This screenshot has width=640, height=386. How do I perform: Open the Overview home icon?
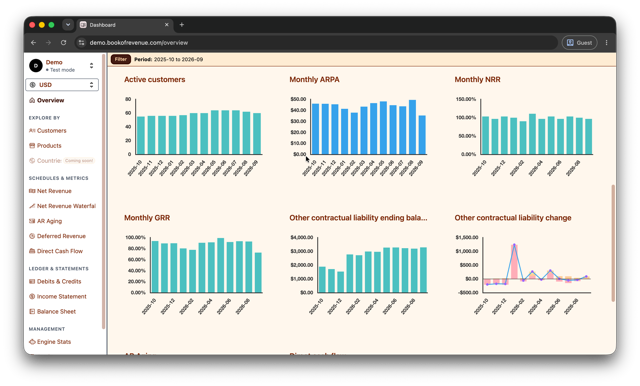click(x=32, y=100)
